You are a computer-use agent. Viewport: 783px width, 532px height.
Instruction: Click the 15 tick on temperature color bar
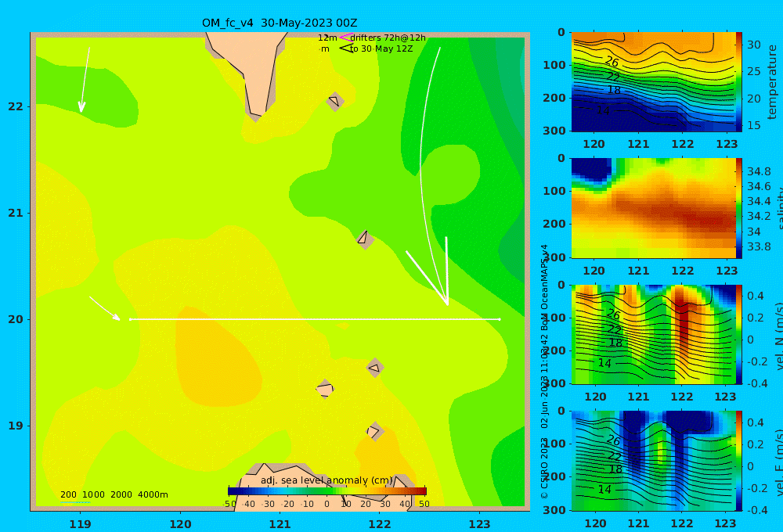coord(754,125)
